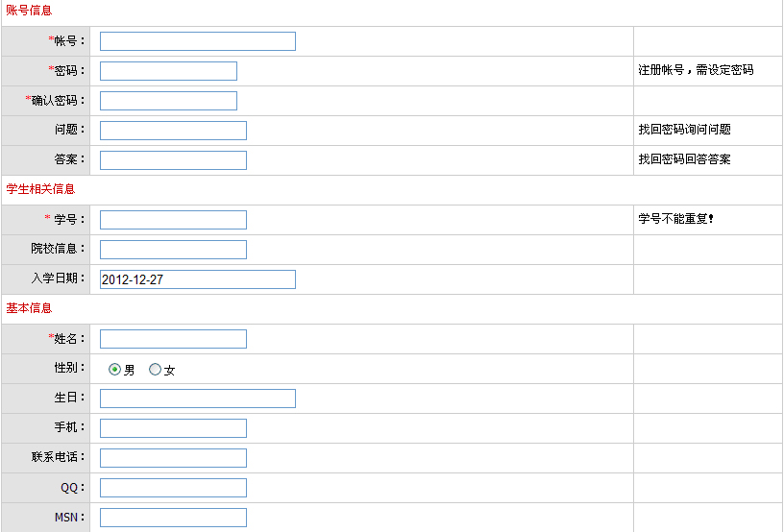Focus the 学号 student number field

[173, 220]
